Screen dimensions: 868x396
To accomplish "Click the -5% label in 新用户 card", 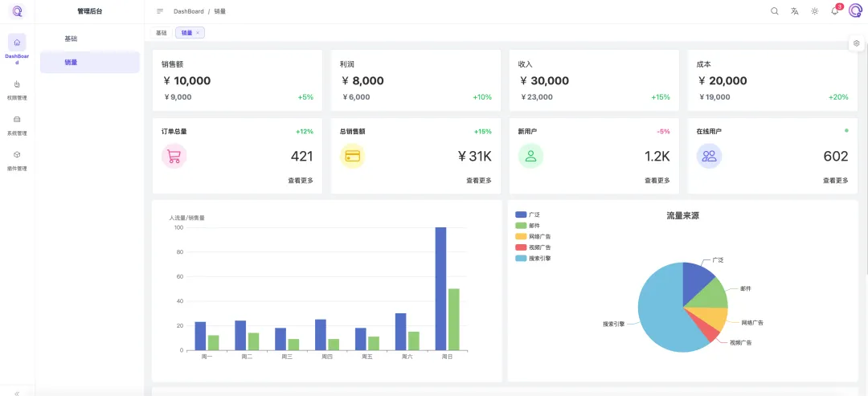I will click(x=663, y=132).
